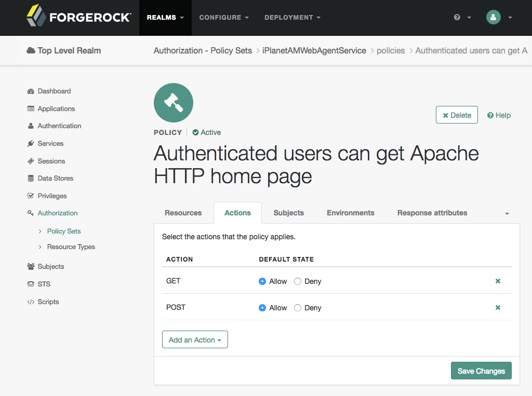
Task: Open the Resource Types tree item
Action: (x=71, y=247)
